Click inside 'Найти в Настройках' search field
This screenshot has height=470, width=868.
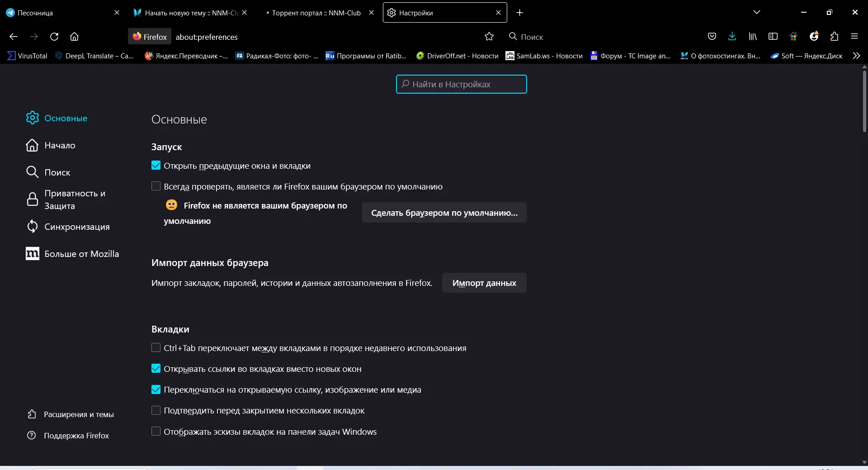tap(461, 84)
